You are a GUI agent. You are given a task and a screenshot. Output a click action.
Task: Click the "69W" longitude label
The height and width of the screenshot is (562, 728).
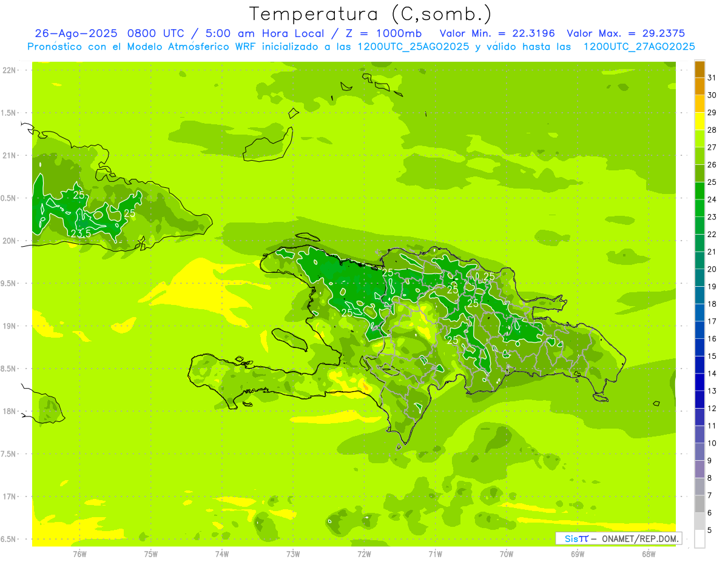(x=578, y=554)
